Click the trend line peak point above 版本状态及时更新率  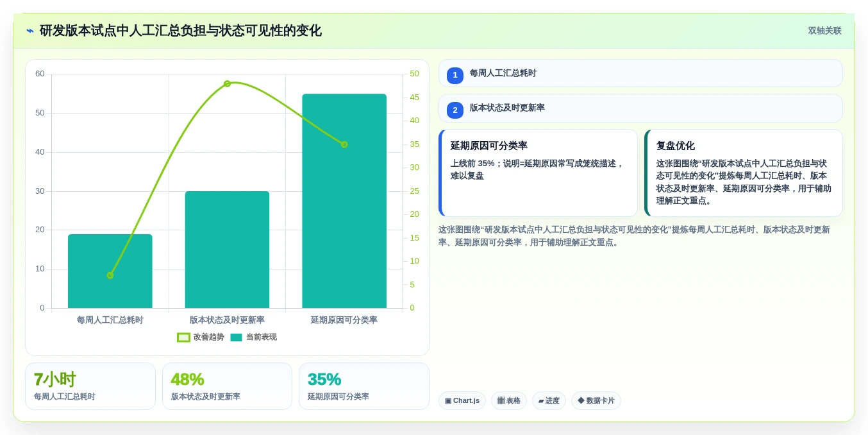[227, 83]
